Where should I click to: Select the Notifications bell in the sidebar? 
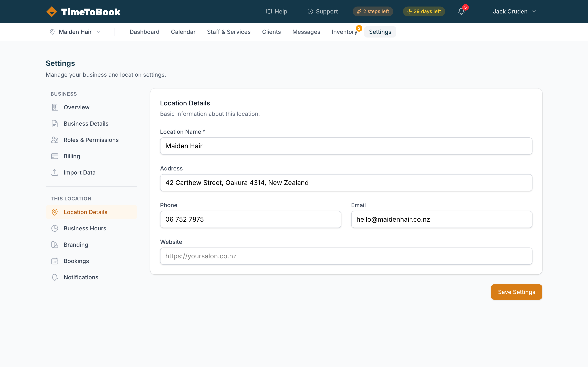click(55, 277)
